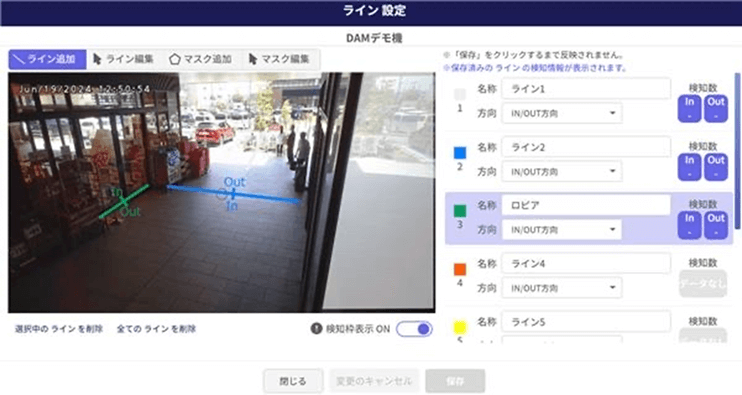Click the orange color swatch for line 4
Viewport: 742px width, 395px height.
click(x=459, y=269)
